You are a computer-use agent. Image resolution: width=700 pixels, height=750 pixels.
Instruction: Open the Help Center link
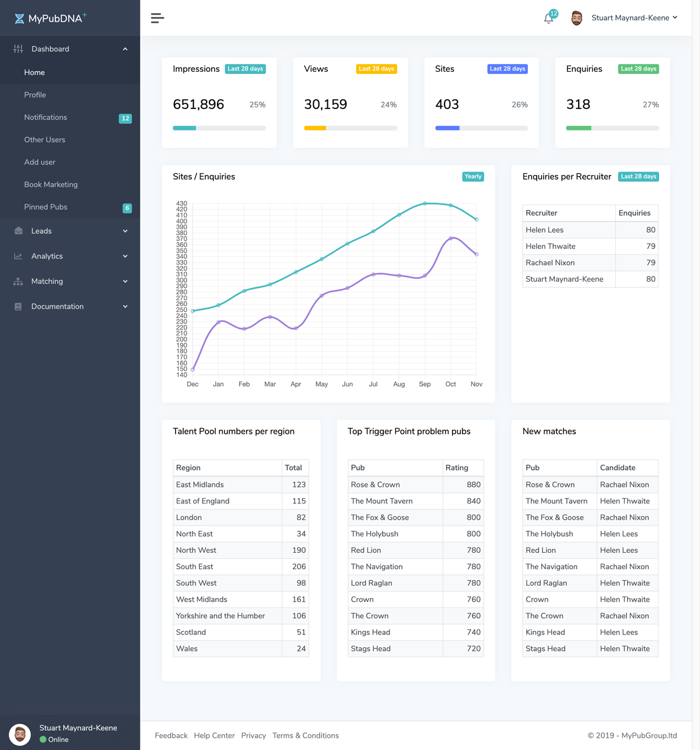pyautogui.click(x=214, y=735)
